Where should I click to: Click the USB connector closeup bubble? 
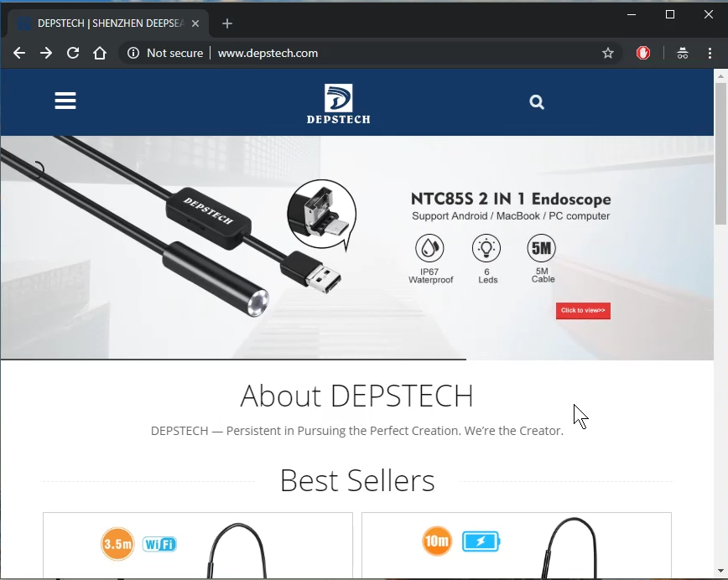tap(322, 215)
